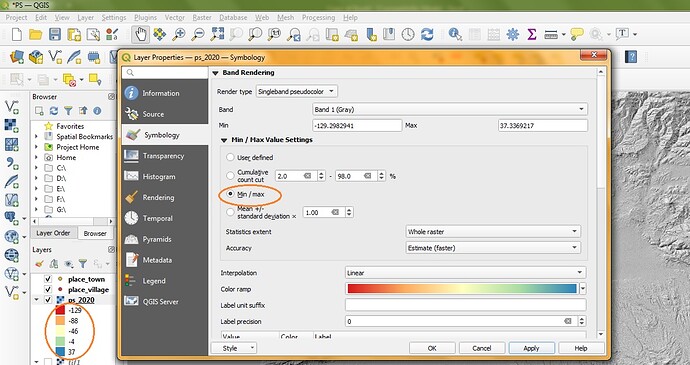The image size is (690, 365).
Task: Open the Style dropdown button
Action: 234,348
